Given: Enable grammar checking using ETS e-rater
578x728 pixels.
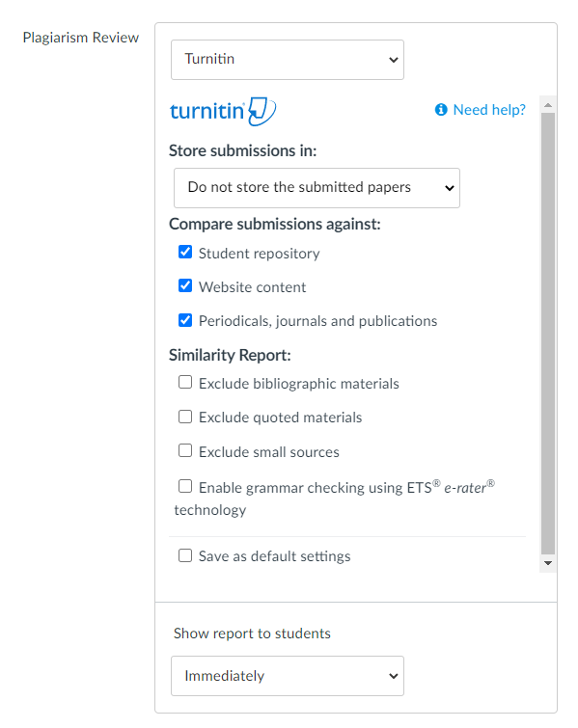Looking at the screenshot, I should (x=185, y=486).
